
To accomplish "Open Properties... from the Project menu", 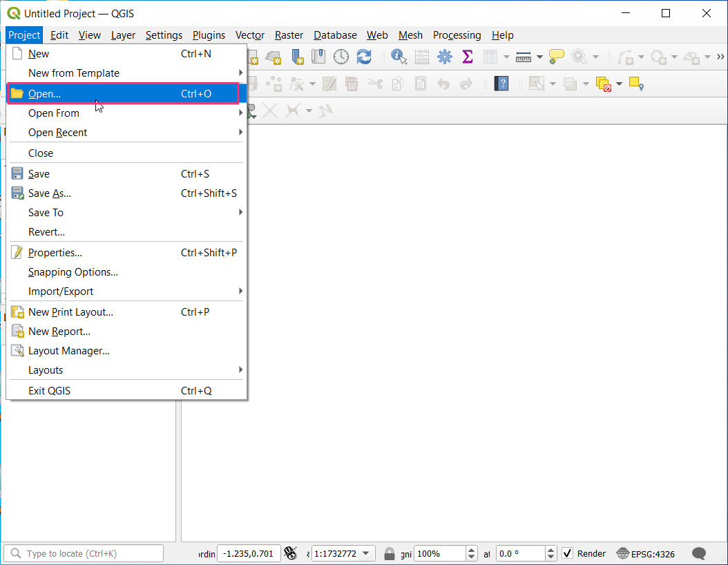I will [126, 253].
